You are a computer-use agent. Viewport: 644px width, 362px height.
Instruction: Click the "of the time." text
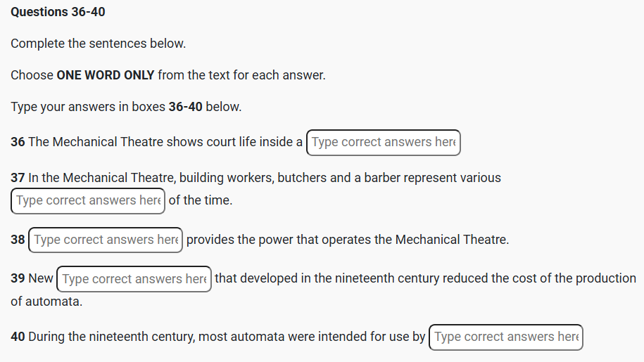pos(201,200)
